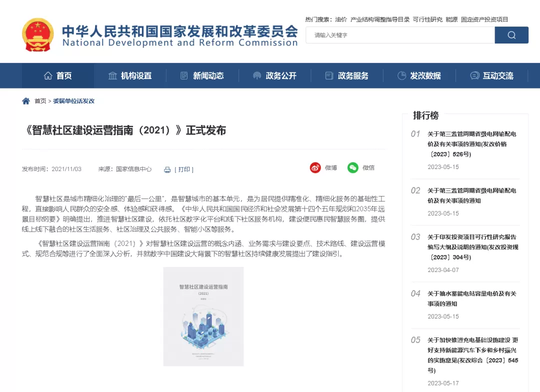Viewport: 540px width, 392px height.
Task: Open ranking item 01 about 526号 notice
Action: pos(472,144)
